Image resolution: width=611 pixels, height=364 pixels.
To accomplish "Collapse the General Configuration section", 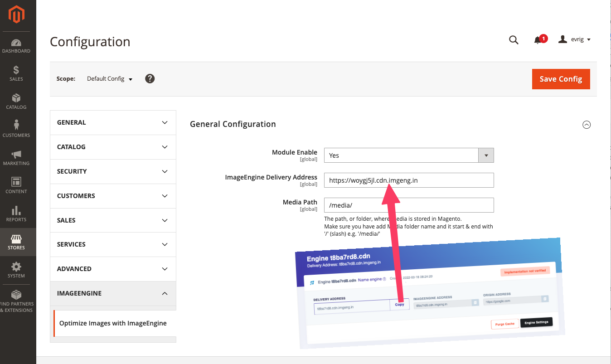I will click(x=587, y=125).
